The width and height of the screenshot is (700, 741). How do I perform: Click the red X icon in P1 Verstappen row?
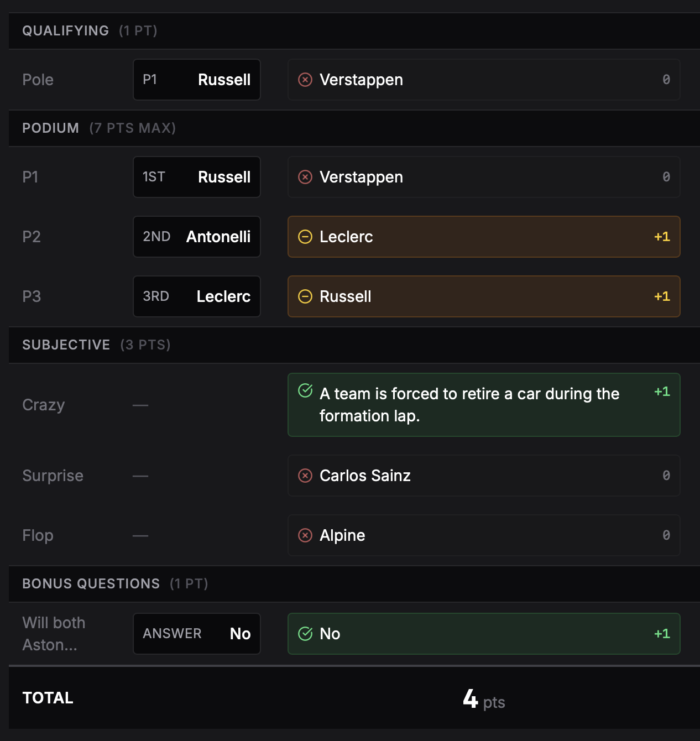point(305,177)
